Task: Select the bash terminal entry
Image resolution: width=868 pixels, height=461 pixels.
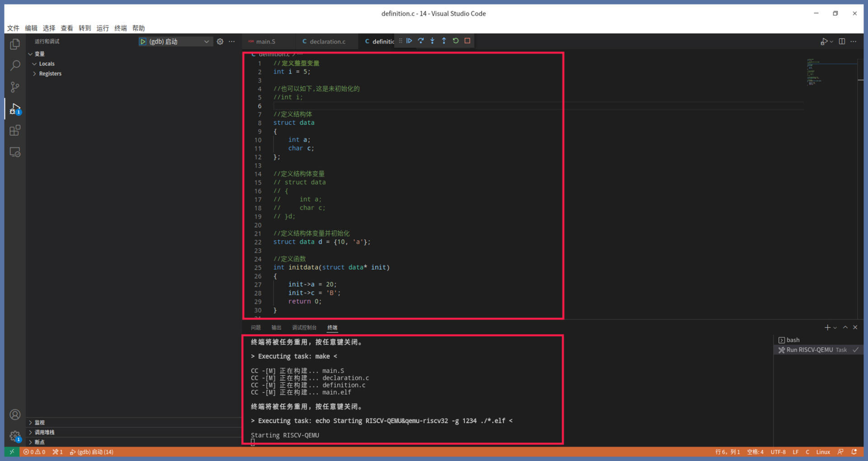Action: click(793, 340)
